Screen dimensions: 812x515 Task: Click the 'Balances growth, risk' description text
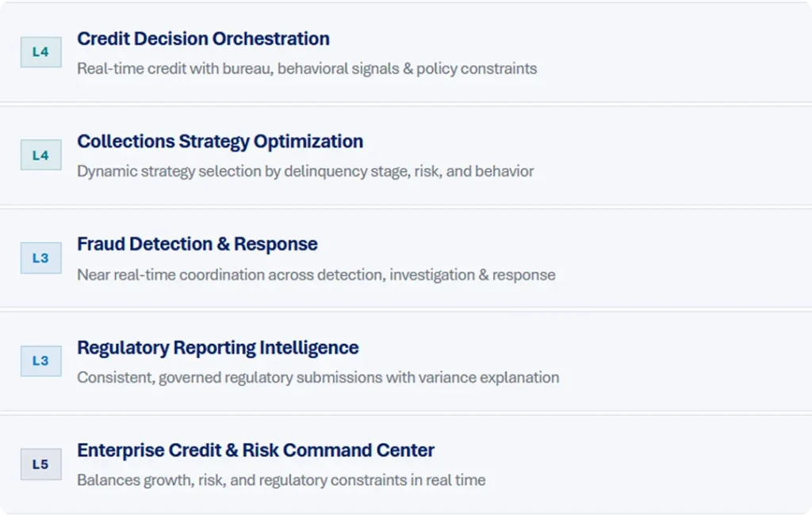coord(281,480)
